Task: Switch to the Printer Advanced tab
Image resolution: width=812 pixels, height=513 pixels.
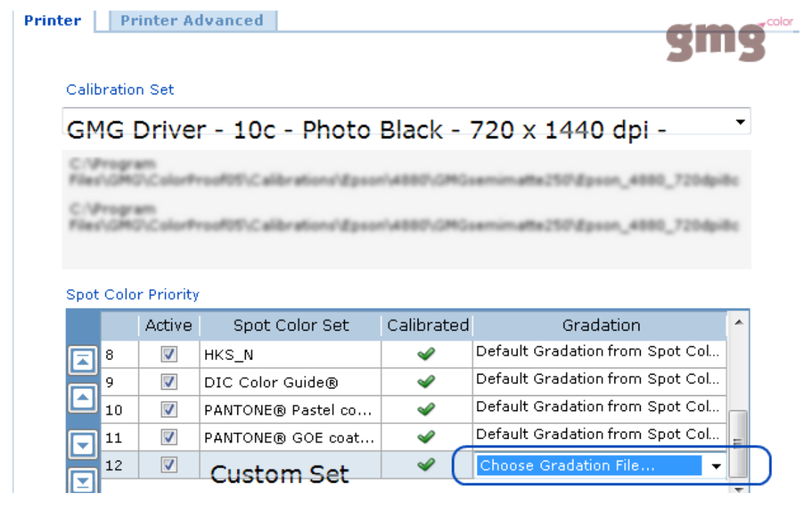Action: point(192,21)
